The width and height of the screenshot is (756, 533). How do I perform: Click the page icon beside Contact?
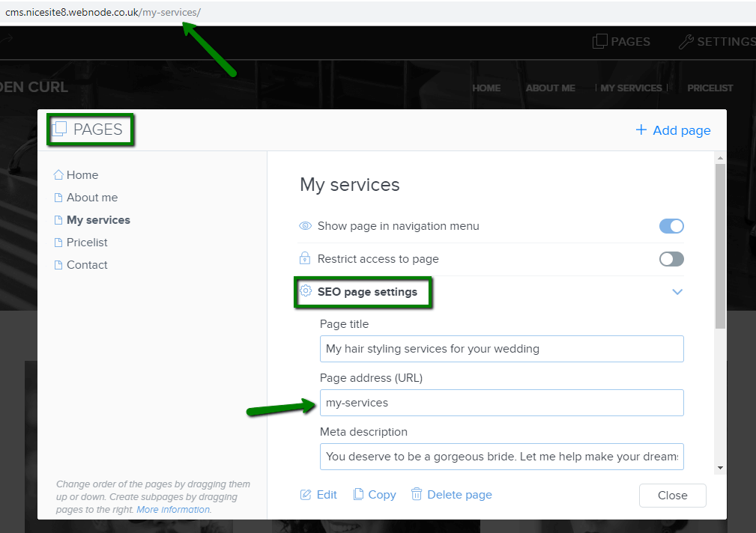click(x=58, y=264)
